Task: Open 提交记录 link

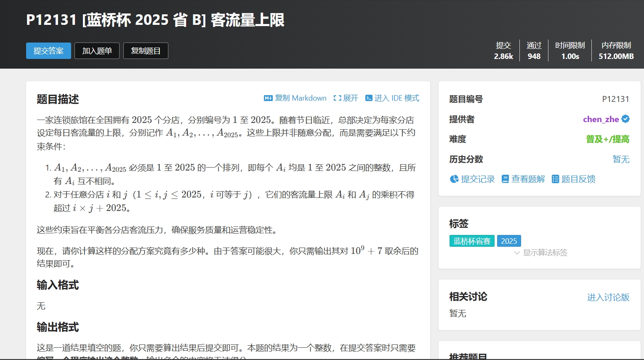Action: (x=478, y=179)
